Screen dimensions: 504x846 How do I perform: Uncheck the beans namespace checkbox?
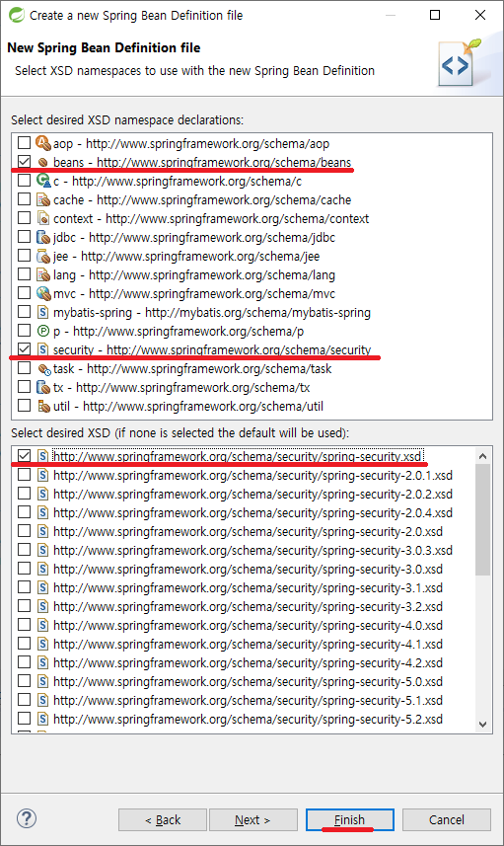tap(24, 161)
